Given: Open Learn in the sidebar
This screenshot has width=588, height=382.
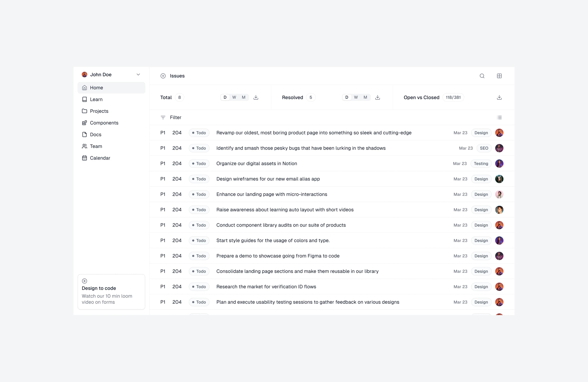Looking at the screenshot, I should pos(111,99).
